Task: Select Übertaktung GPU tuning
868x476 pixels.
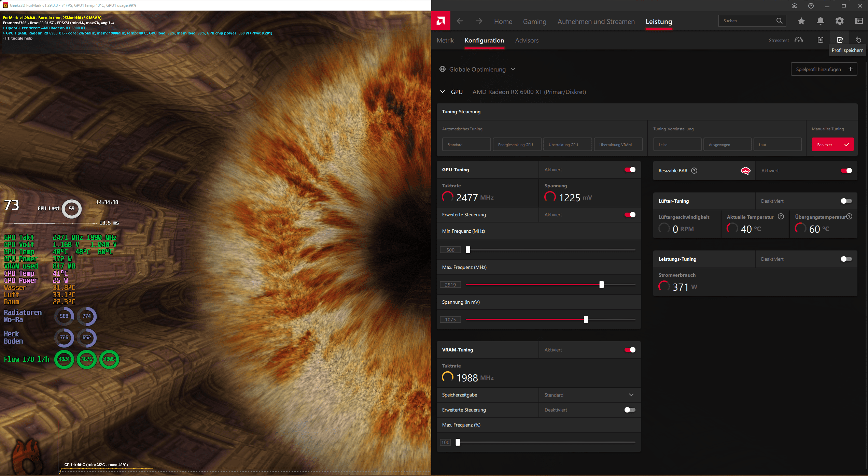Action: coord(568,145)
